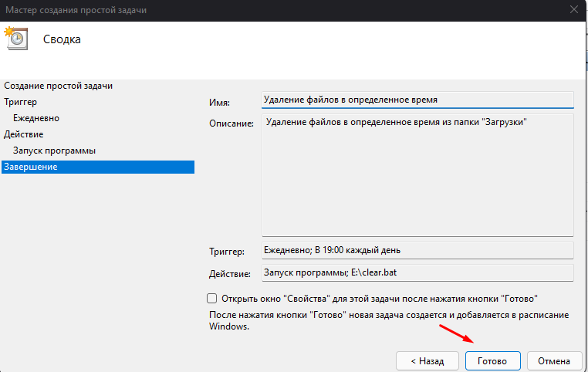Click inside the Описание text area
The height and width of the screenshot is (372, 588).
click(417, 175)
